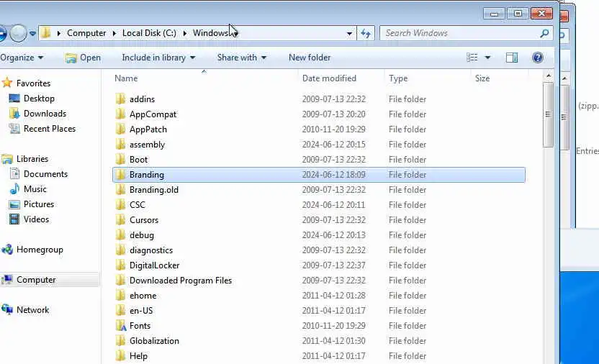This screenshot has width=599, height=364.
Task: Select the CSC folder
Action: [x=137, y=205]
